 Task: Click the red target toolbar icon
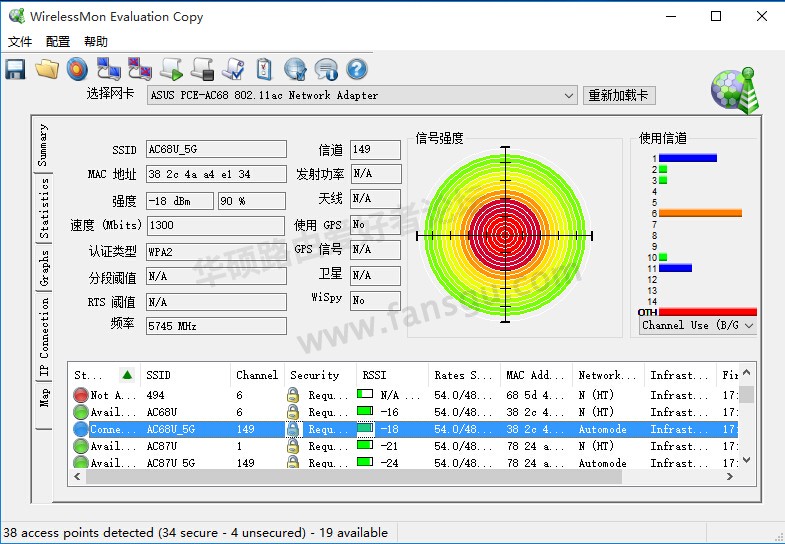pyautogui.click(x=77, y=69)
